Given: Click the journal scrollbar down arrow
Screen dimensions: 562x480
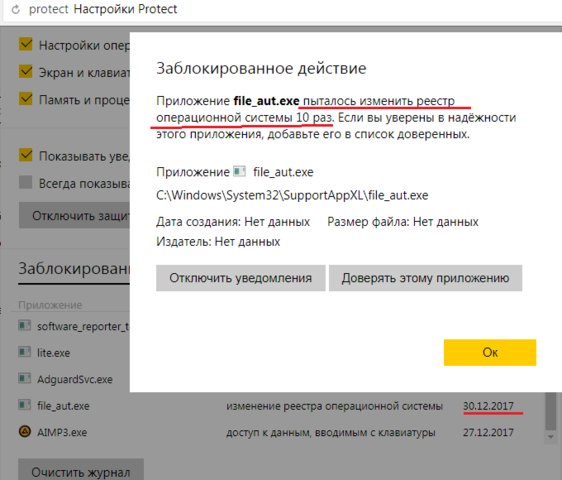Looking at the screenshot, I should coord(551,437).
